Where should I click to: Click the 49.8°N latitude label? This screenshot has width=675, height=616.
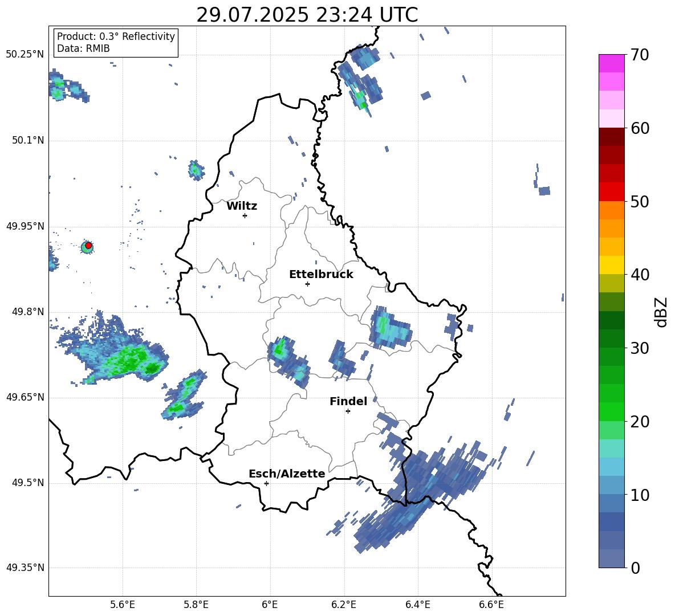click(28, 312)
